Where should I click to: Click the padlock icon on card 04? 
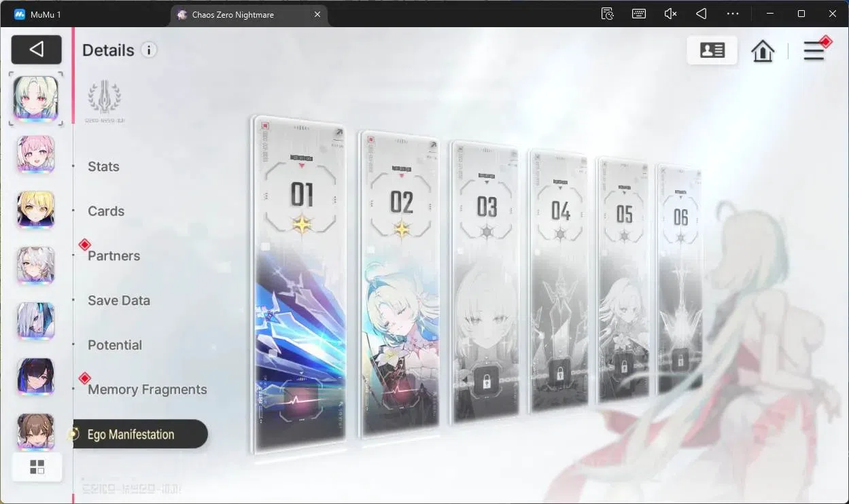(560, 373)
